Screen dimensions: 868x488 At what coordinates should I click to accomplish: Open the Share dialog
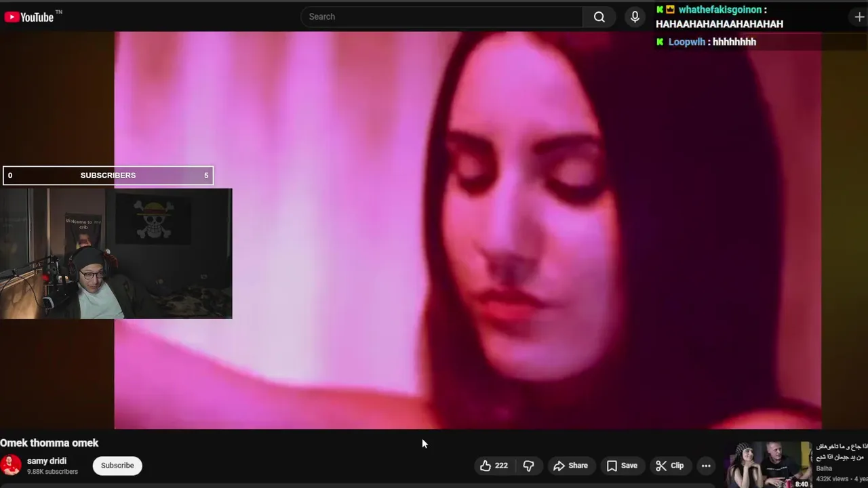[x=570, y=466]
